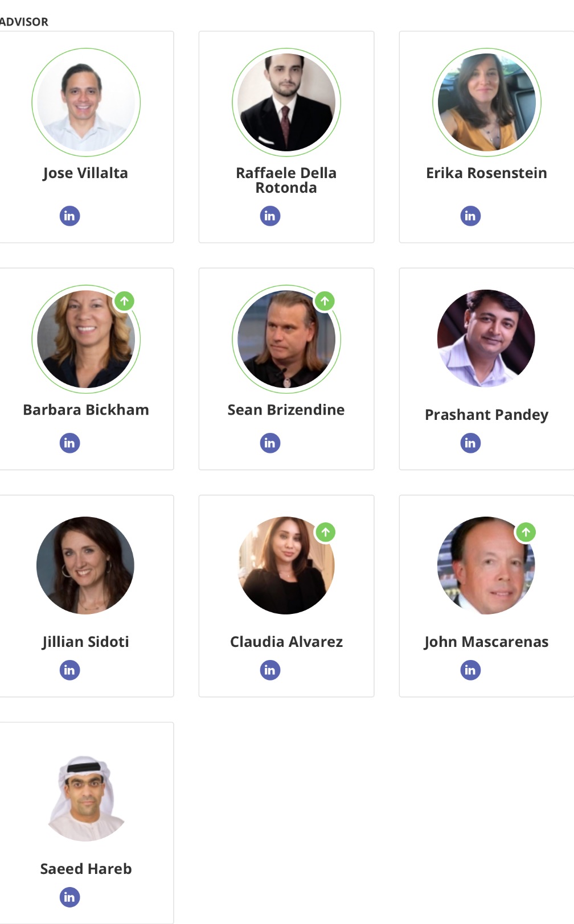
Task: Open Erika Rosenstein's LinkedIn icon
Action: (470, 216)
